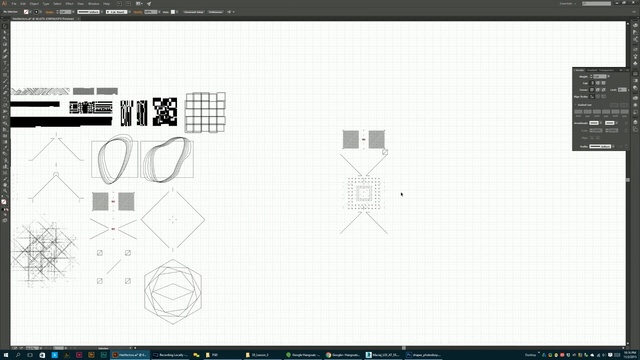
Task: Align stroke to center
Action: [x=592, y=96]
